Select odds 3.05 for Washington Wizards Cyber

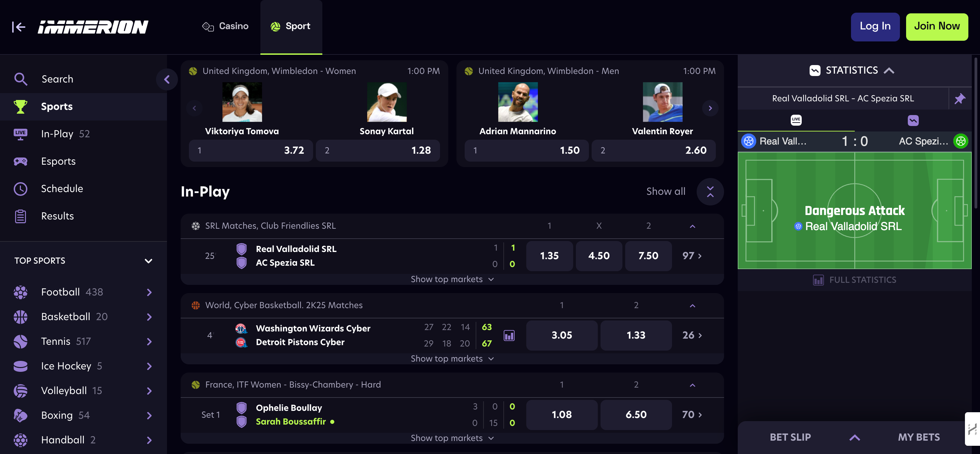pyautogui.click(x=562, y=335)
